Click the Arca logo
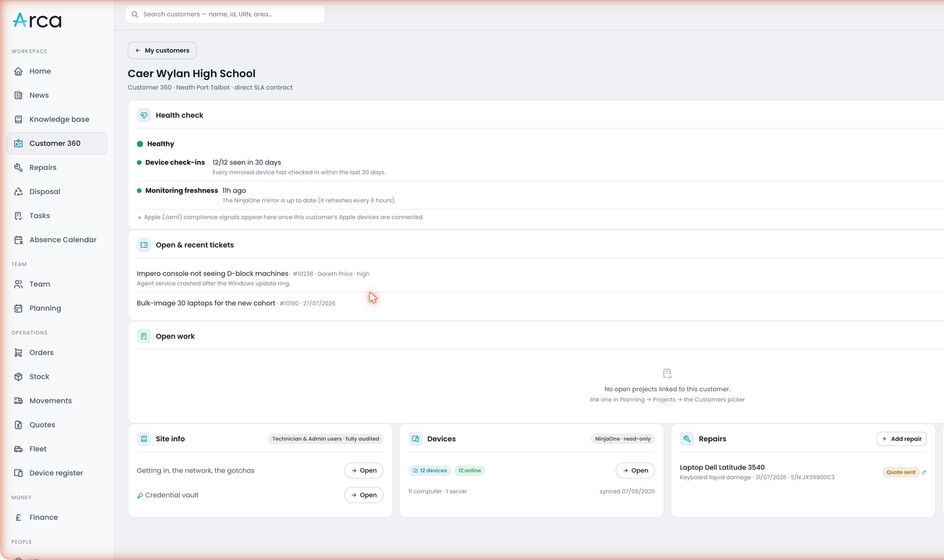 coord(37,21)
